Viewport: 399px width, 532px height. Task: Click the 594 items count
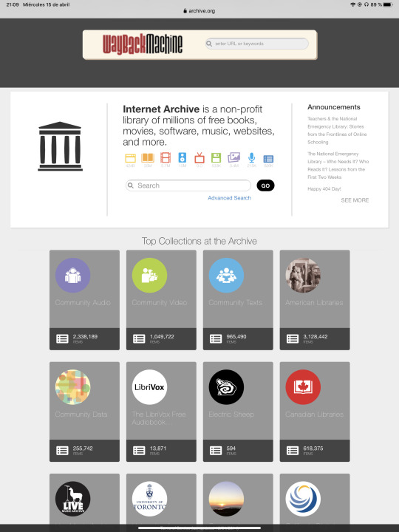(231, 449)
